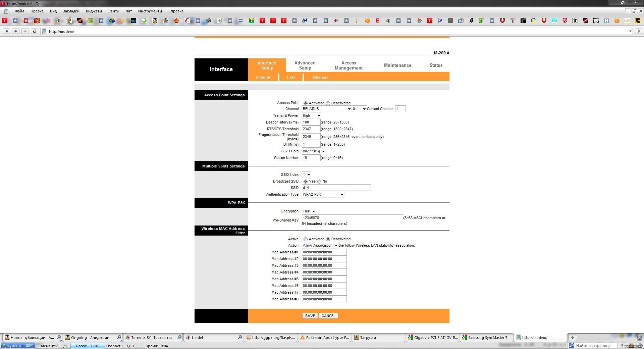Screen dimensions: 644x349
Task: Open the green BoB bookmark icon
Action: click(251, 20)
